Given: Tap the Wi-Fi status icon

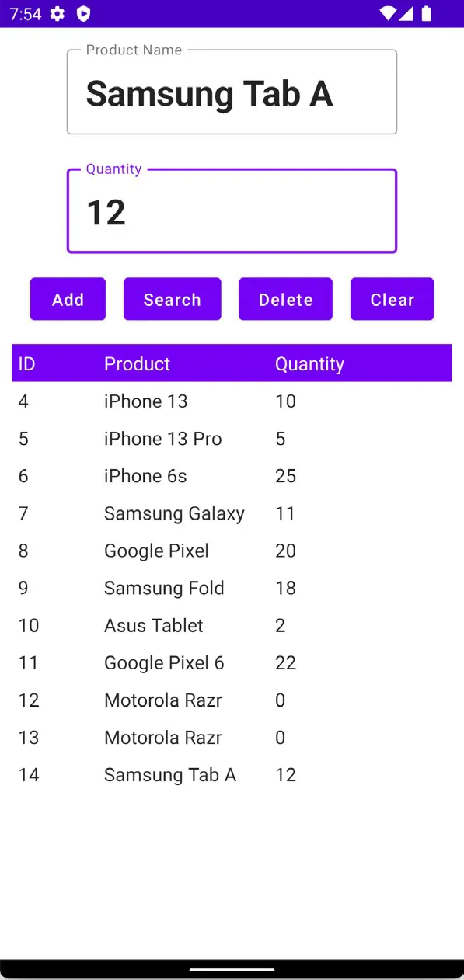Looking at the screenshot, I should click(x=388, y=13).
